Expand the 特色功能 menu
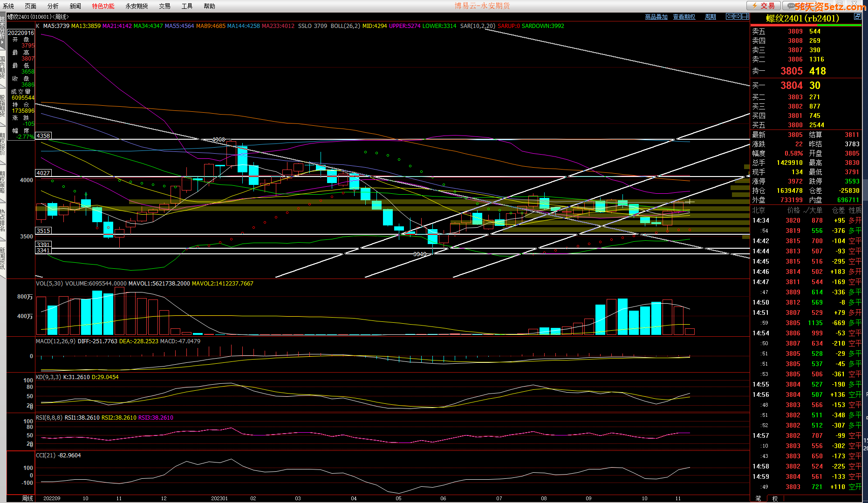868x503 pixels. [103, 6]
